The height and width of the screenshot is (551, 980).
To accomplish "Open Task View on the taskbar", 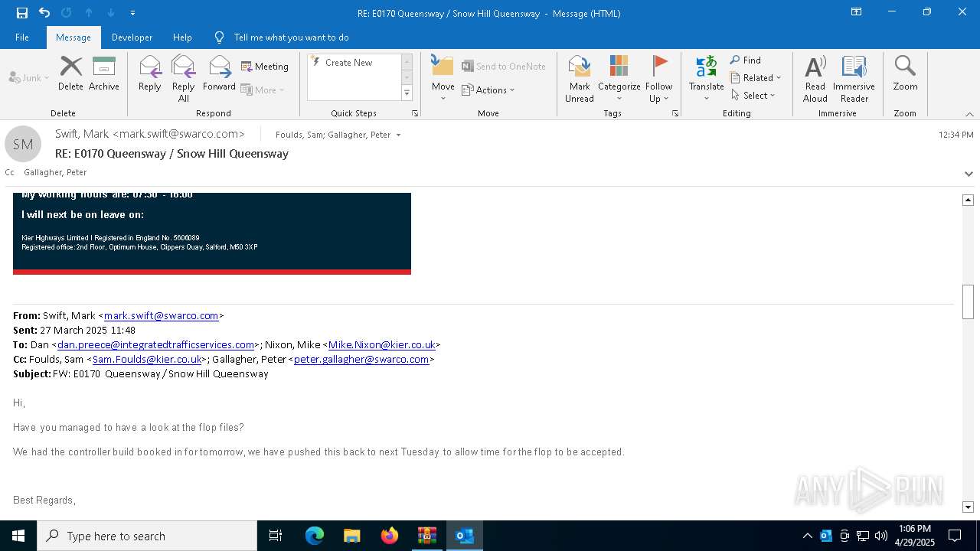I will pos(276,536).
